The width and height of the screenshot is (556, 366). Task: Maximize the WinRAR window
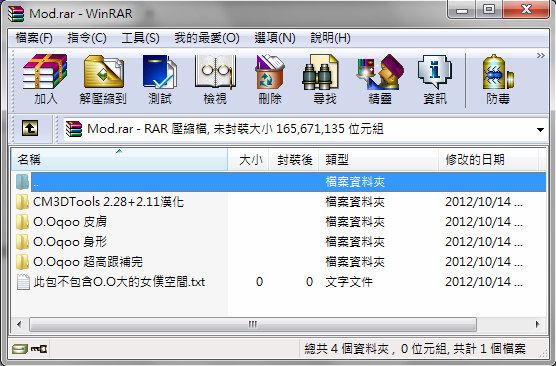[489, 10]
